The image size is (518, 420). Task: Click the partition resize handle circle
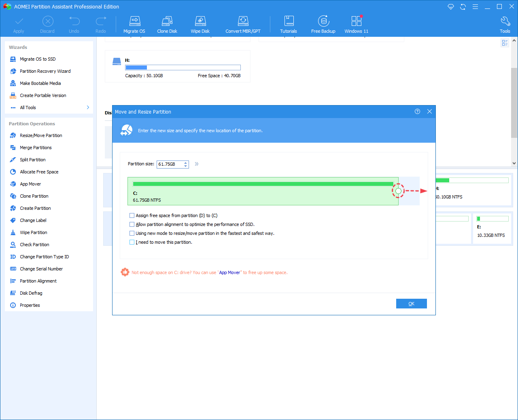pos(398,191)
